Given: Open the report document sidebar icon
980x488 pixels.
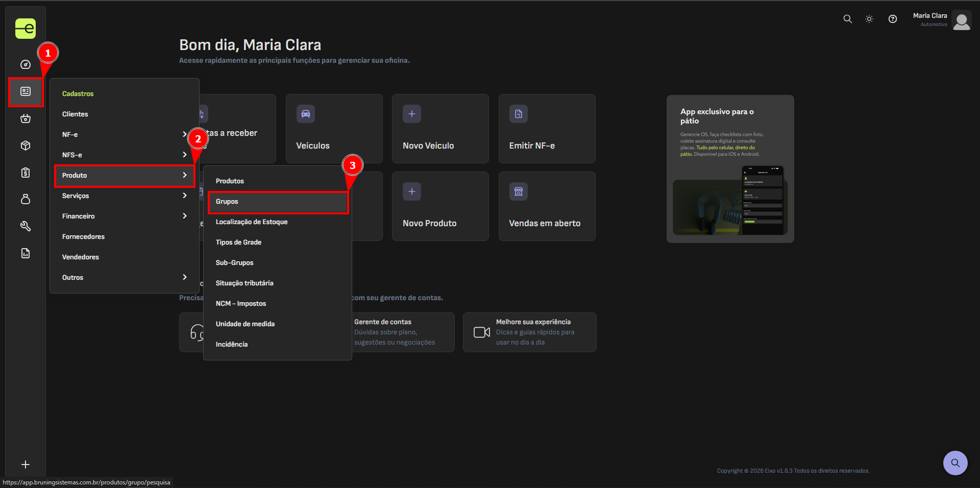Looking at the screenshot, I should tap(26, 253).
